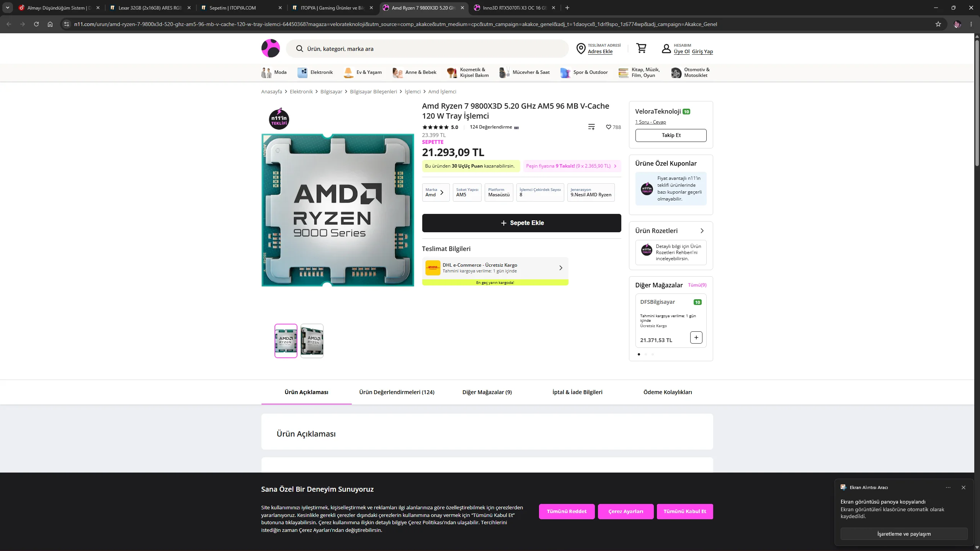Click the browser address bar URL

coord(395,24)
